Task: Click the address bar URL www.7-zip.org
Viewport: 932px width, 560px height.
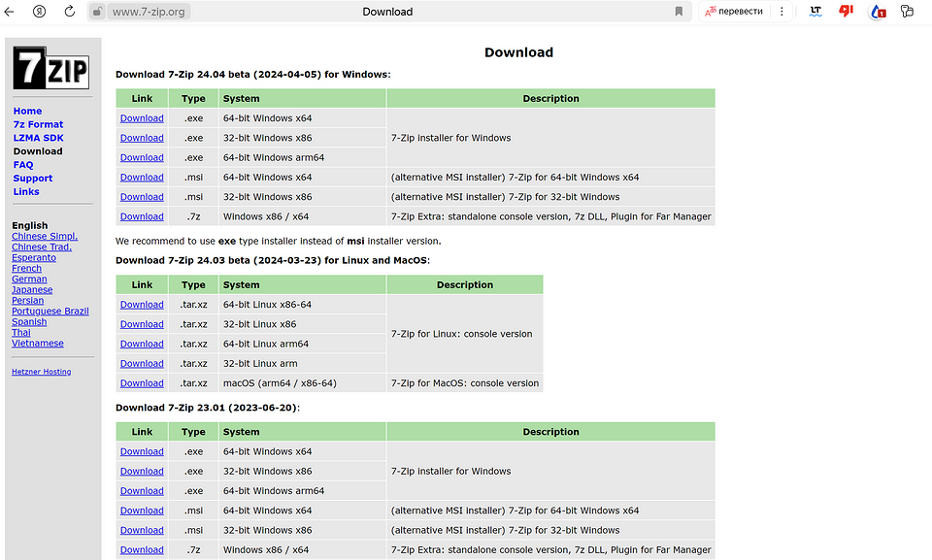Action: point(149,12)
